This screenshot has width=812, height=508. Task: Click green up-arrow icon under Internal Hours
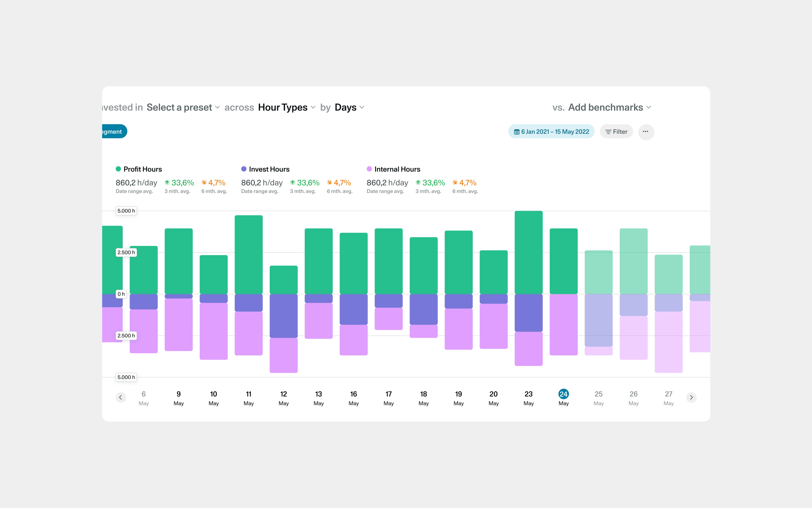click(418, 182)
